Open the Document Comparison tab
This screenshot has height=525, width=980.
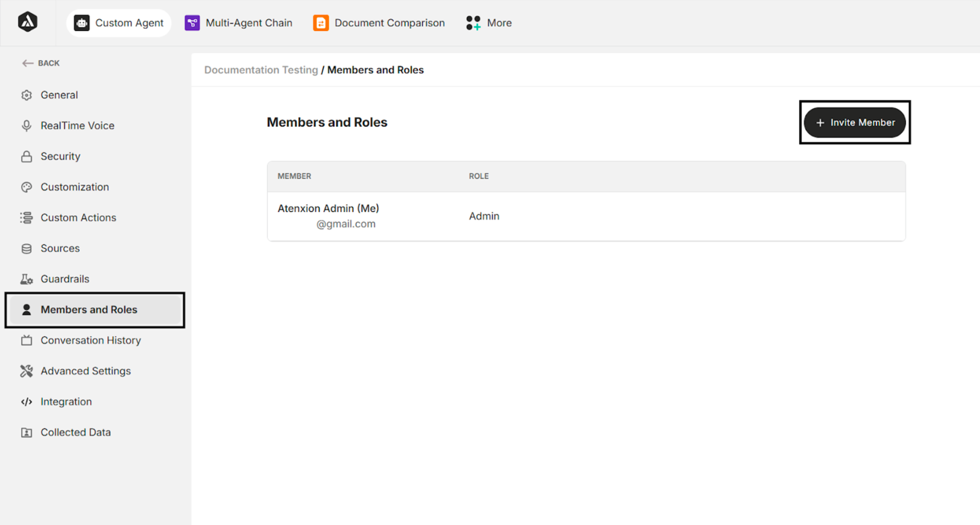pyautogui.click(x=378, y=23)
